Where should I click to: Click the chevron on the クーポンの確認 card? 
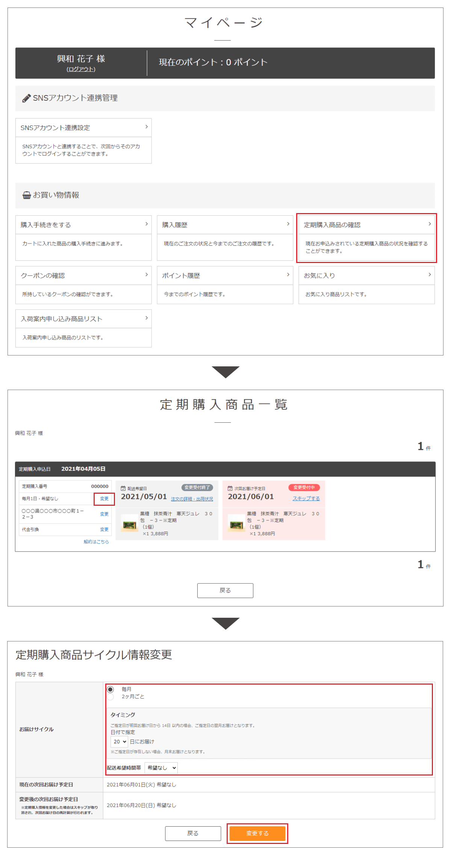[x=147, y=275]
